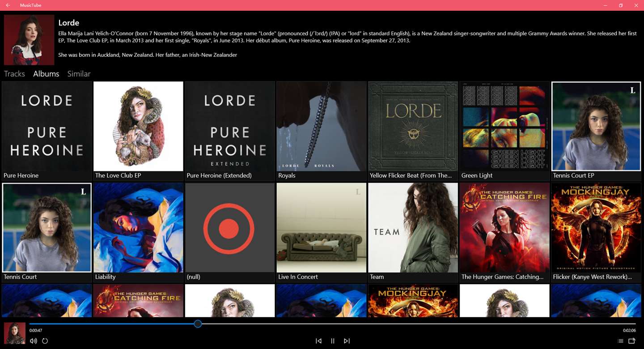Click the playback progress slider handle
This screenshot has width=644, height=349.
pyautogui.click(x=198, y=323)
